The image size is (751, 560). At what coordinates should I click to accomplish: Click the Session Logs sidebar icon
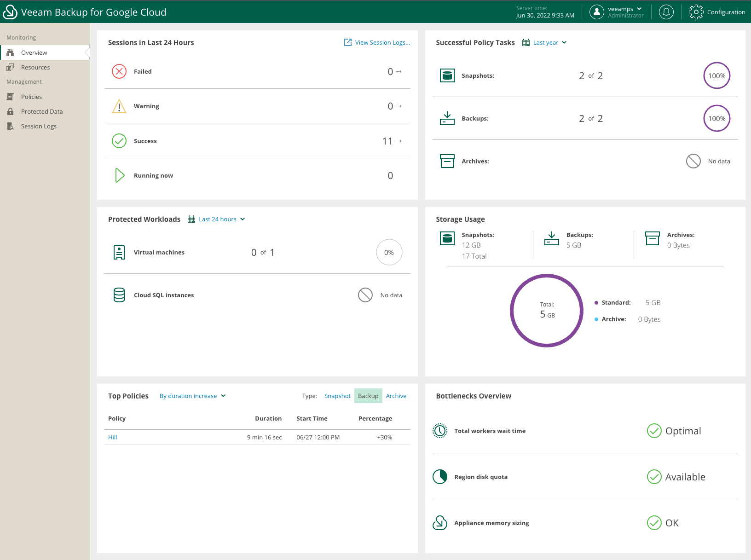(10, 126)
